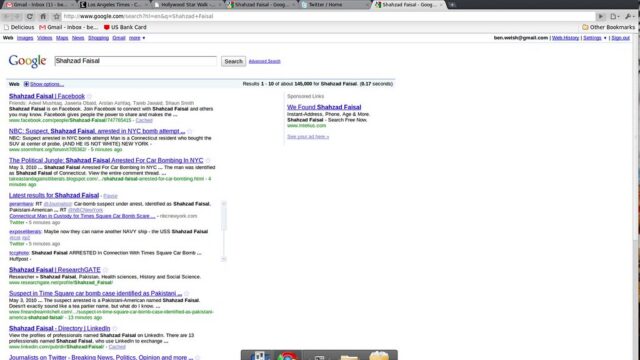Star the LinkedIn Directory result

(115, 329)
